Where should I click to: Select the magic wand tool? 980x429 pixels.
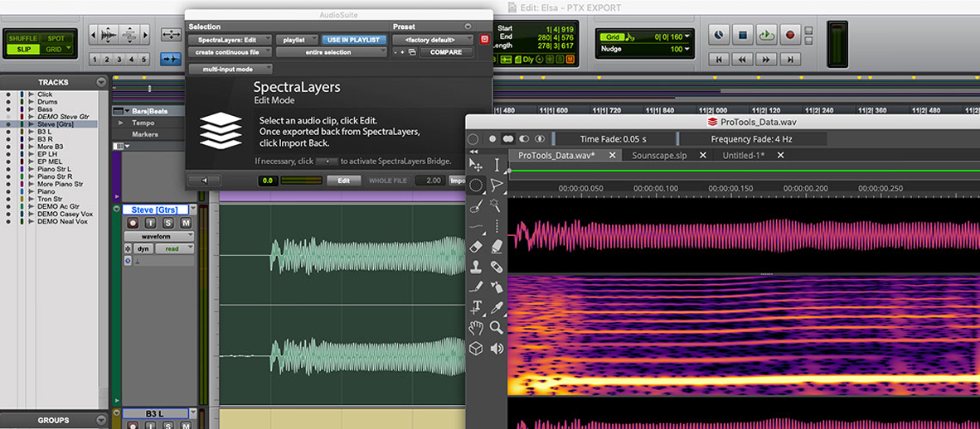pyautogui.click(x=497, y=205)
